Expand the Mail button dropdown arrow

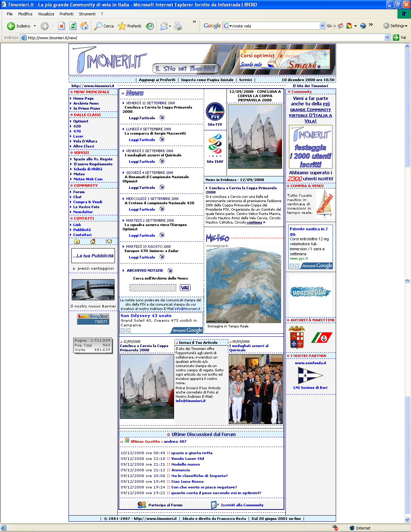coord(170,26)
